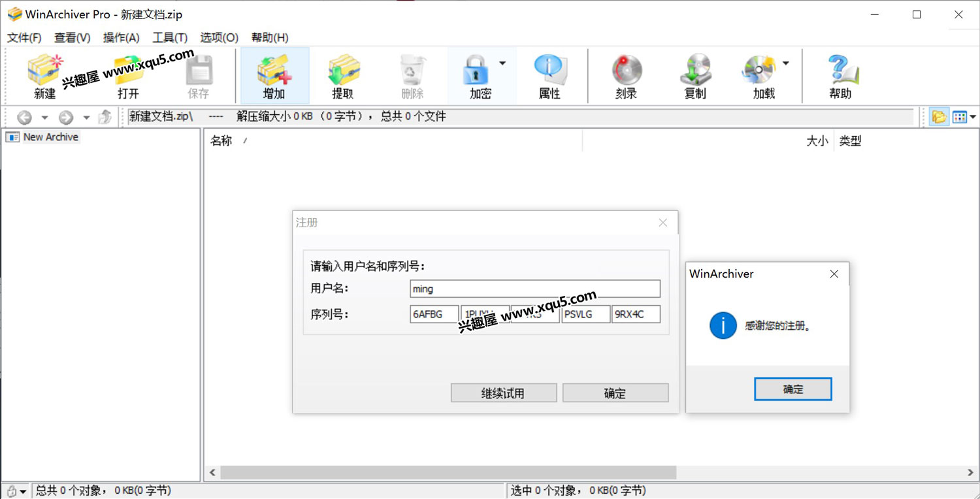Click the archive path address bar

coord(520,117)
